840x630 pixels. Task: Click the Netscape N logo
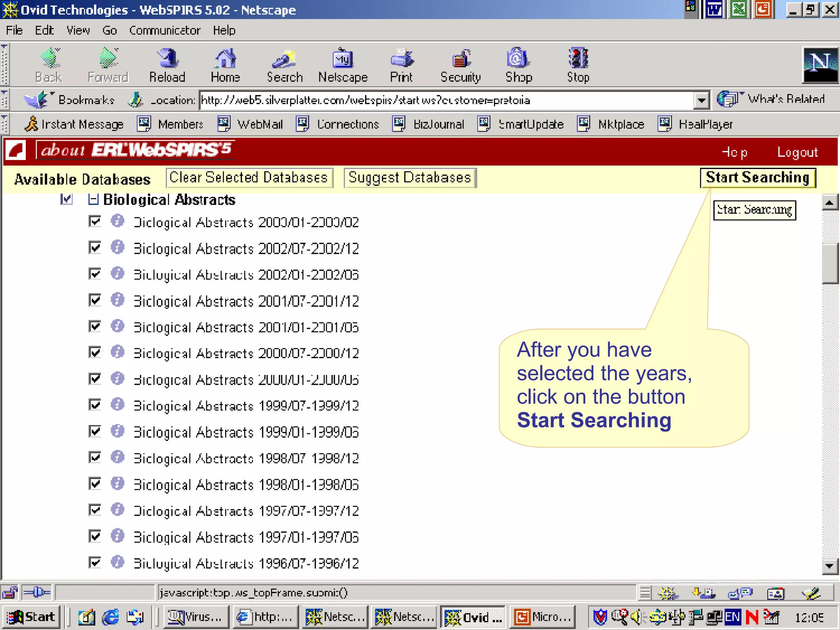pos(820,65)
